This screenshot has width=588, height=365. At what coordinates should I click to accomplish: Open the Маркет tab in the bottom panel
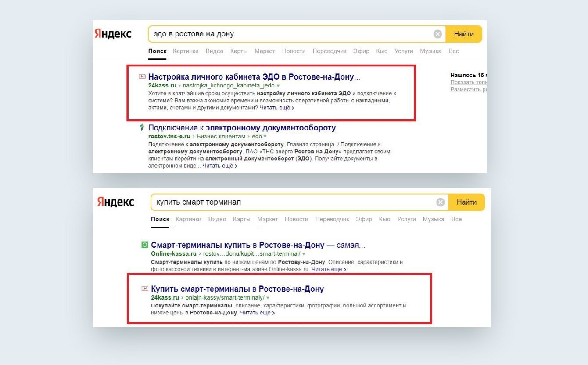[267, 219]
